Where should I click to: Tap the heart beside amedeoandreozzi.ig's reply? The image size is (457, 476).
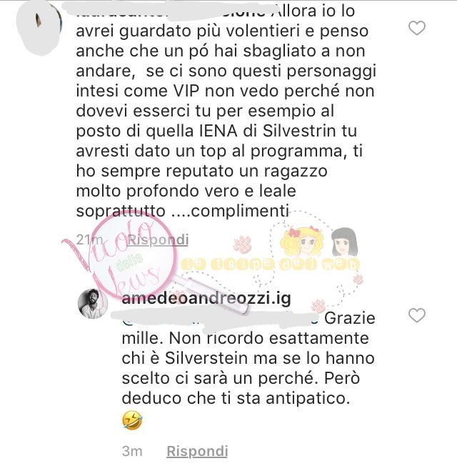[x=417, y=315]
